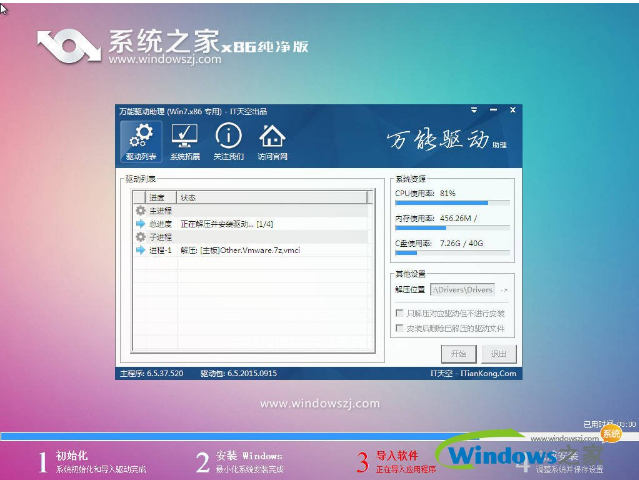
Task: Click the blue arrow icon beside 进程-1
Action: [141, 250]
